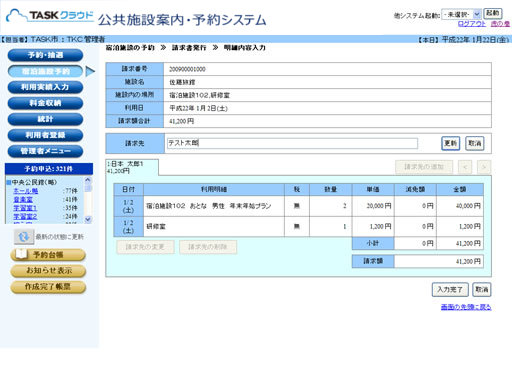Screen dimensions: 512x384
Task: Click the pink link next to ログアウト
Action: tap(500, 24)
